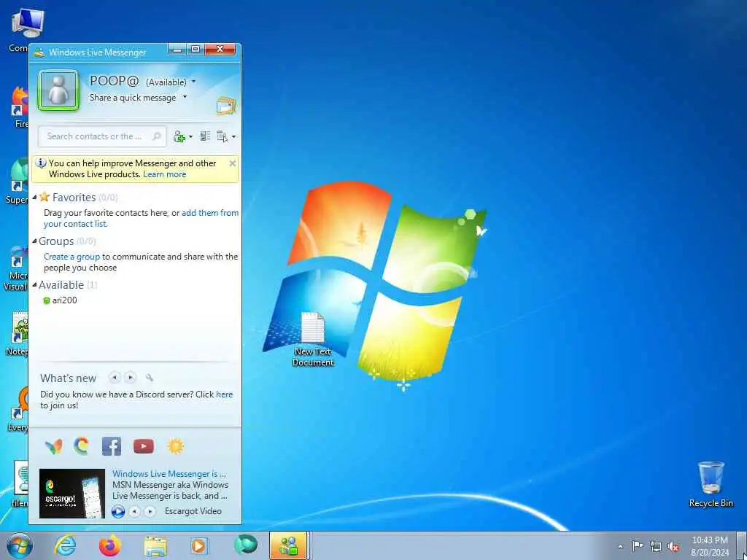Open the quick message dropdown arrow
The width and height of the screenshot is (747, 560).
[x=185, y=97]
